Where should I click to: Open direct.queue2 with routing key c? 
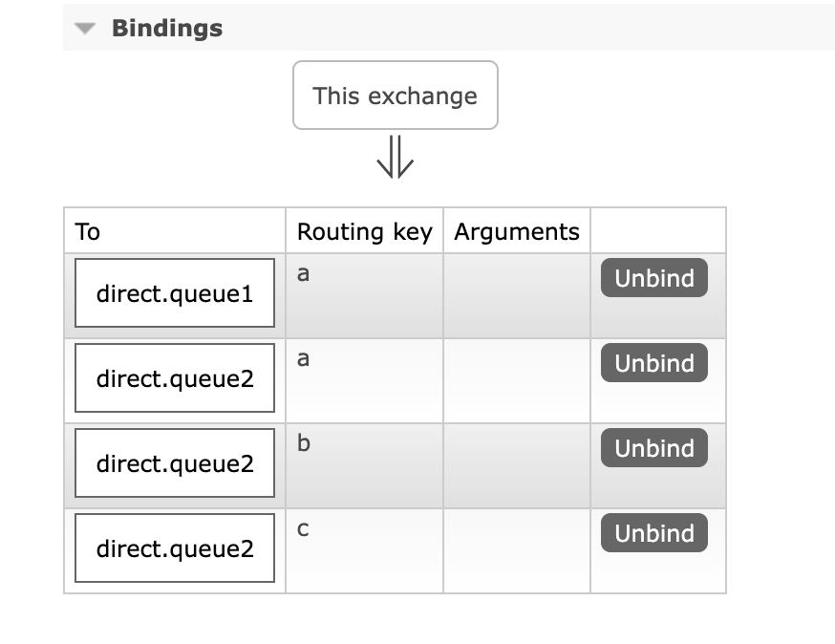pyautogui.click(x=175, y=548)
